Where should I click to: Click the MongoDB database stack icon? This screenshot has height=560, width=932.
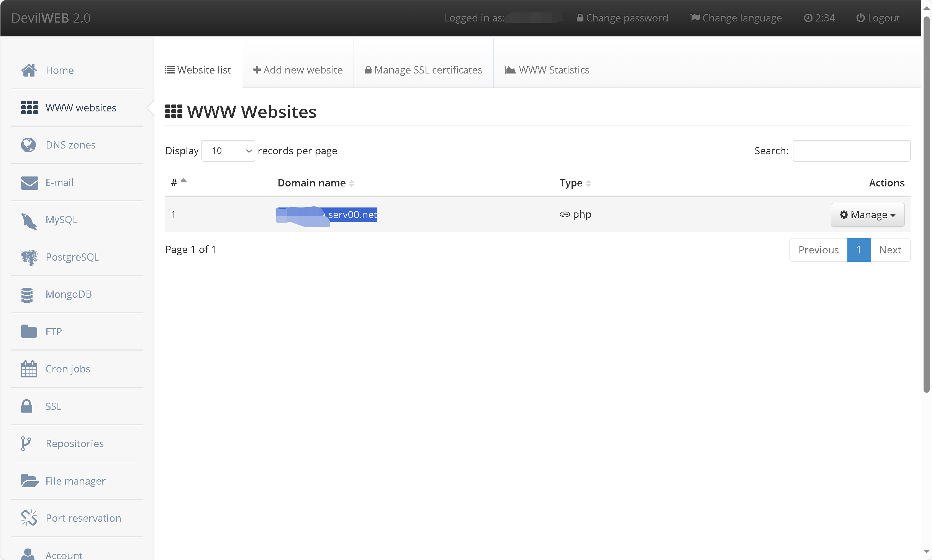coord(27,295)
